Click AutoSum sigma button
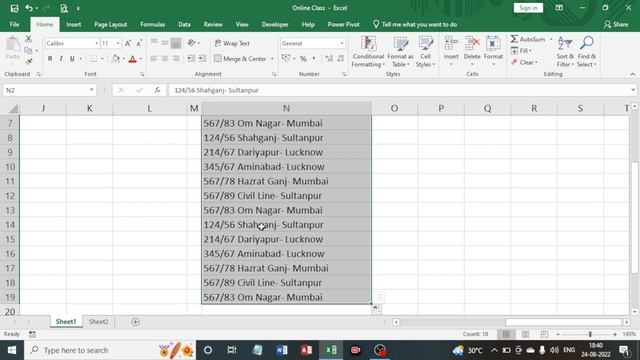The height and width of the screenshot is (360, 640). [x=528, y=39]
